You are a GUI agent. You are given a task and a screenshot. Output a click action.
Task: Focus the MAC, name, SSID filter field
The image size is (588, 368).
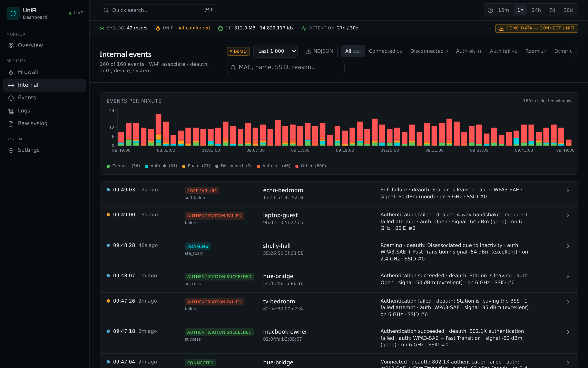(x=286, y=67)
